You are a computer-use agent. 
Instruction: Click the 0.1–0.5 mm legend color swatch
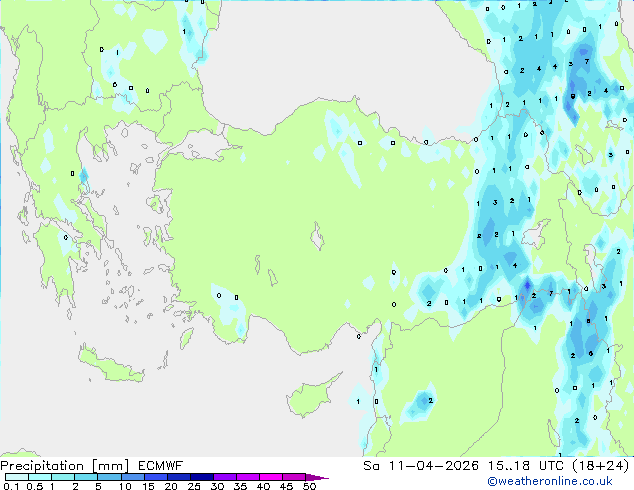(x=17, y=477)
